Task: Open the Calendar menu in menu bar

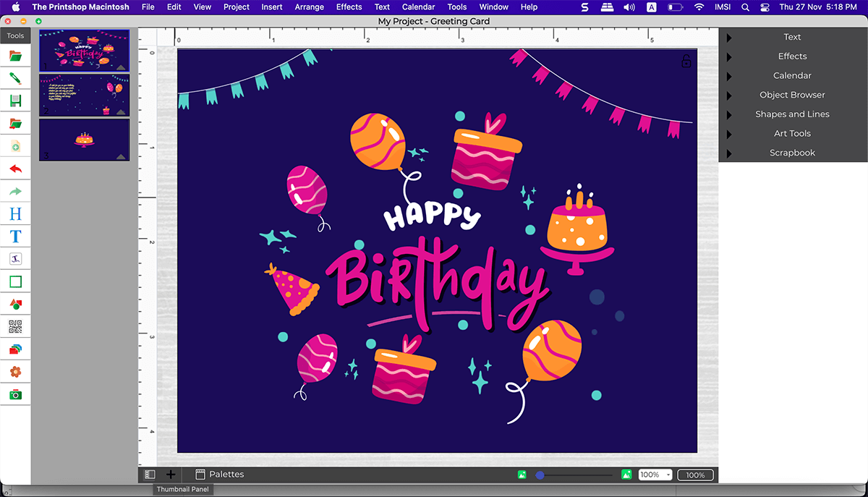Action: click(x=418, y=7)
